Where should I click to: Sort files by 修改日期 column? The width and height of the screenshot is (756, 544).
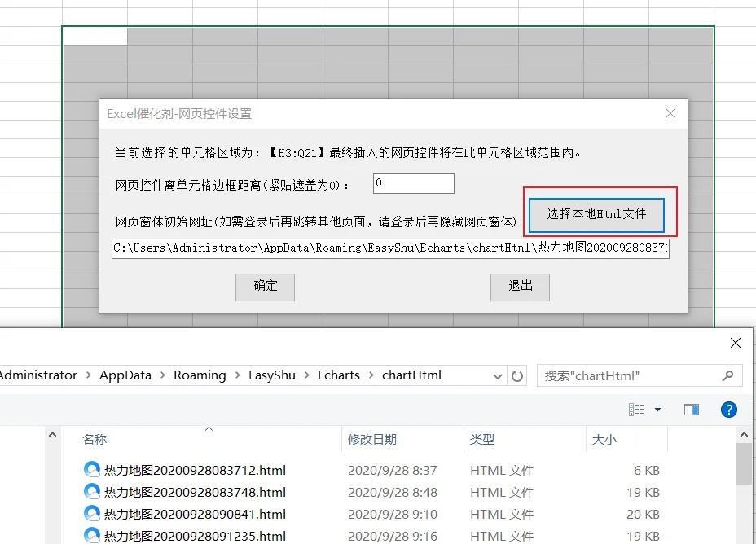[372, 440]
